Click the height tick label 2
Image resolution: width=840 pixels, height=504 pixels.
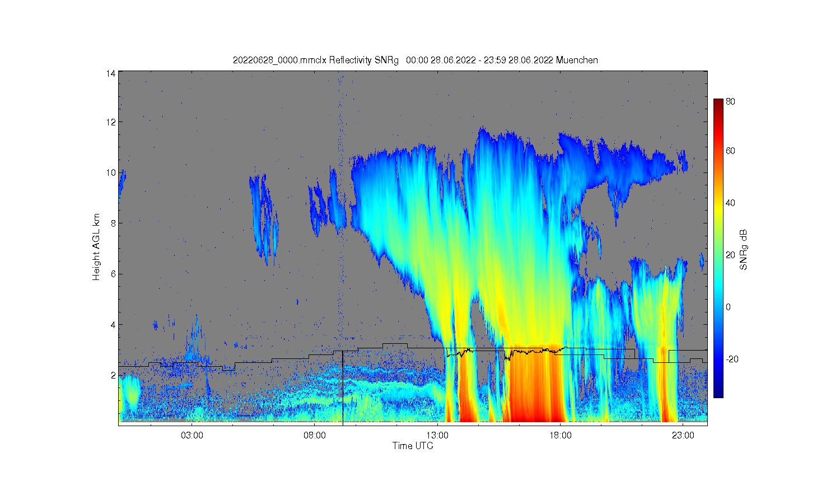[113, 375]
